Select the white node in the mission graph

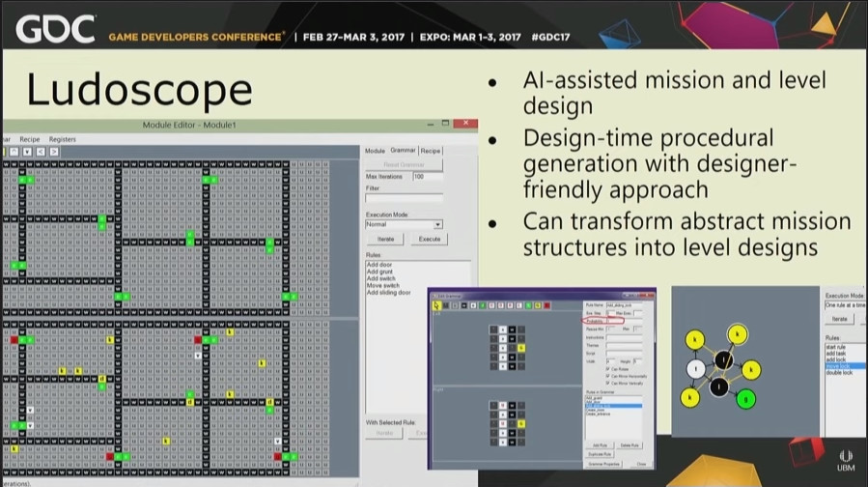tap(696, 368)
